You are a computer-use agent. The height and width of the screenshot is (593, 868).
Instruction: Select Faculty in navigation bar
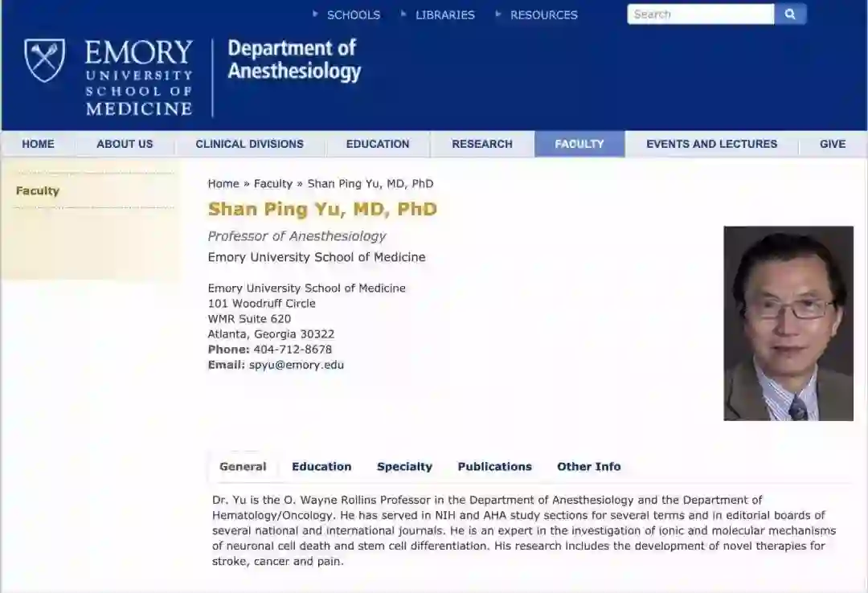click(x=579, y=144)
